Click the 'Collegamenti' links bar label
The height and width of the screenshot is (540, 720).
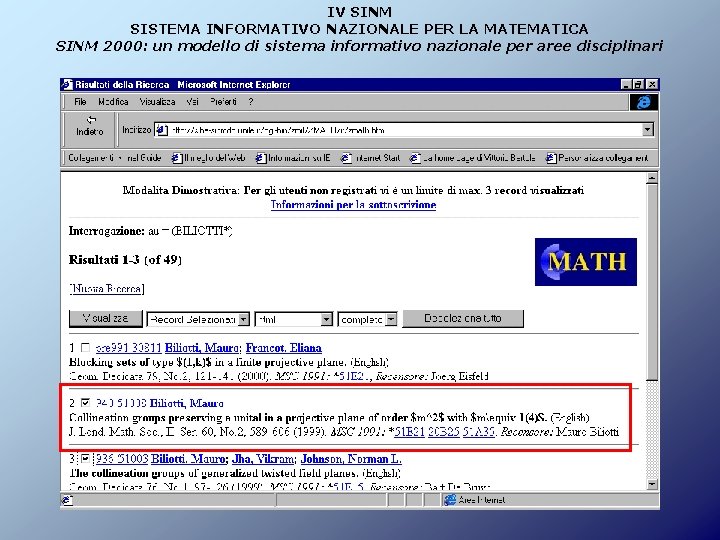(91, 158)
